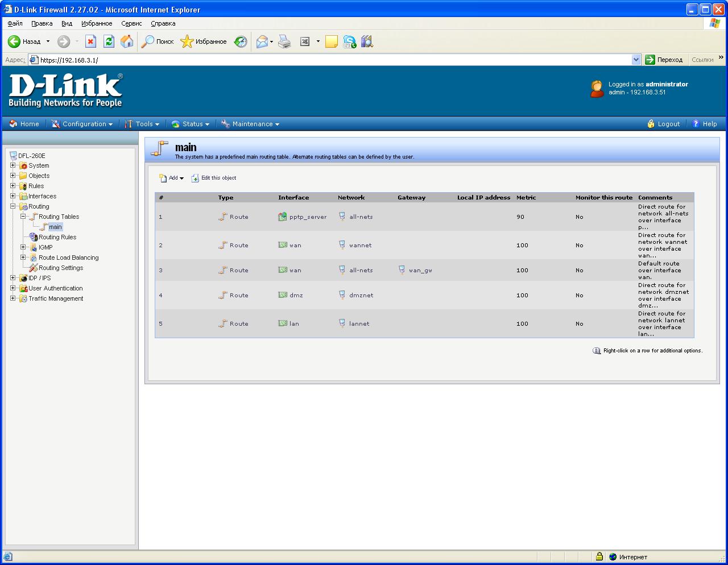The image size is (728, 565).
Task: Select User Authentication in tree
Action: tap(56, 288)
